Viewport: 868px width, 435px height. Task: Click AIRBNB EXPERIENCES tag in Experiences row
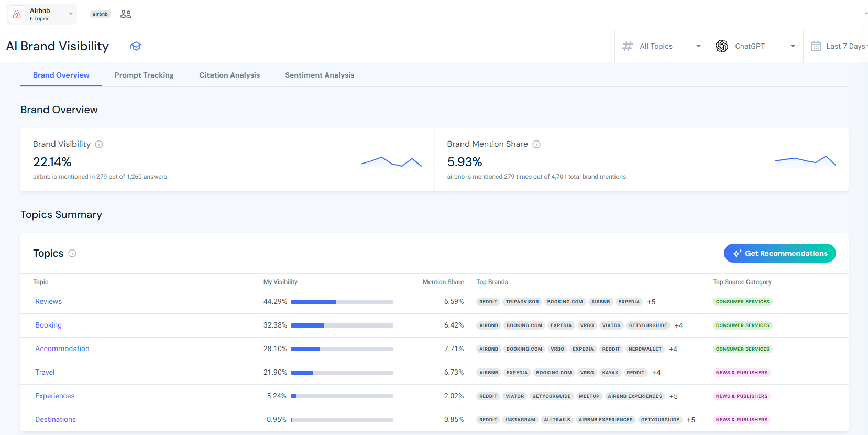coord(635,396)
